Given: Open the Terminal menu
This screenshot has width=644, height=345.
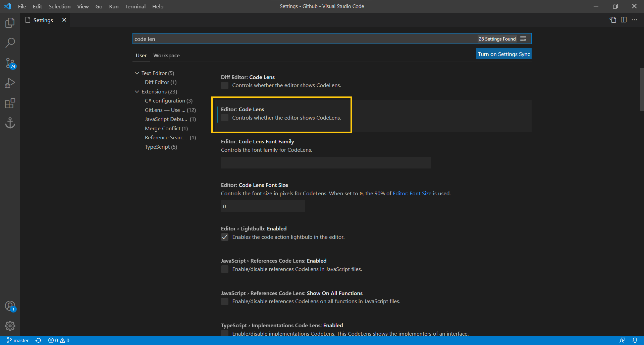Looking at the screenshot, I should 135,6.
